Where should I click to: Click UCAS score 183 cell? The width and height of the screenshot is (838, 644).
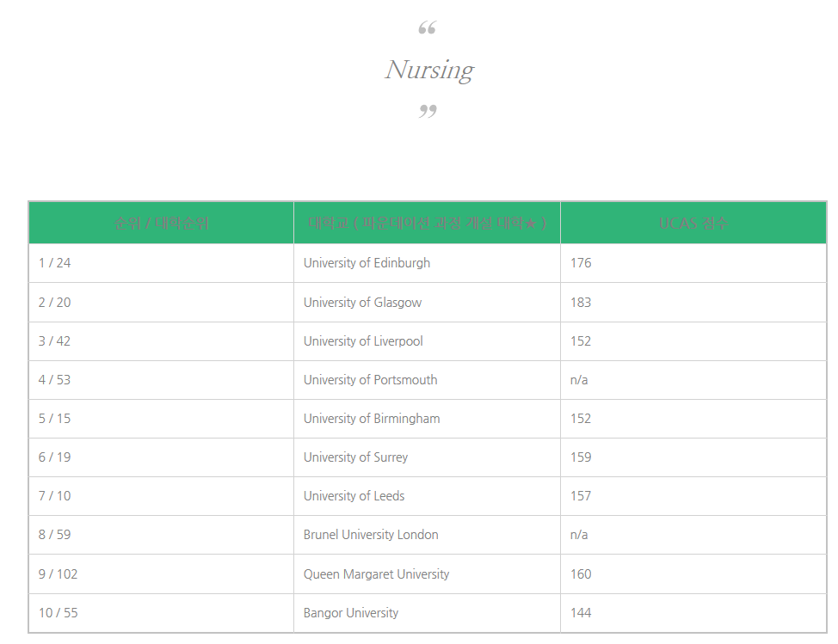[x=693, y=303]
